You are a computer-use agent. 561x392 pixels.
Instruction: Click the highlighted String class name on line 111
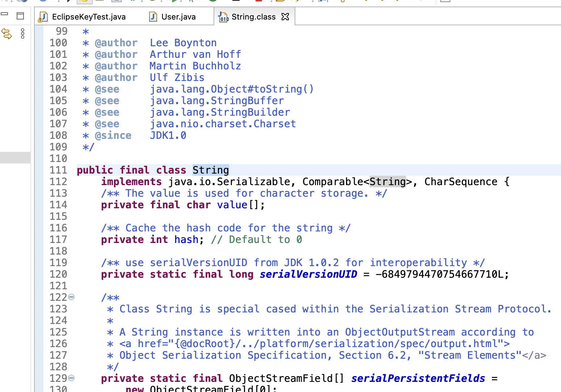(210, 170)
